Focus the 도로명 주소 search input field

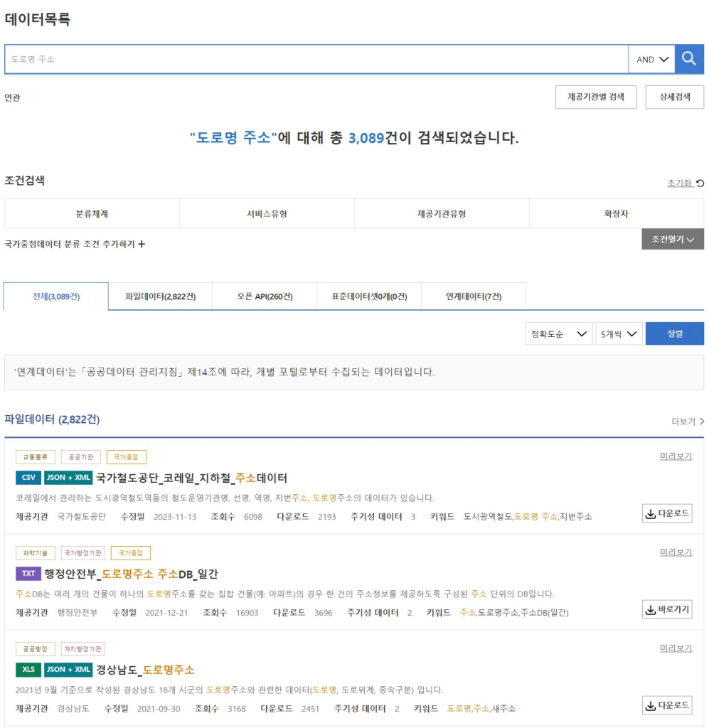[316, 59]
